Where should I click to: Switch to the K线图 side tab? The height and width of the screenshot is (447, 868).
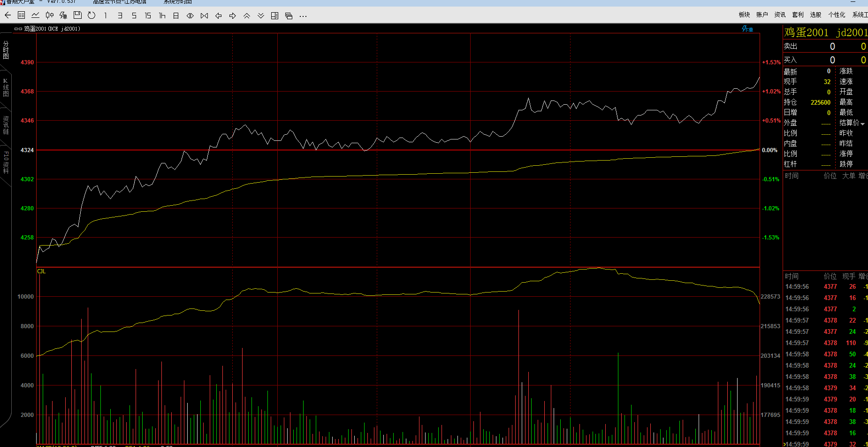coord(6,88)
